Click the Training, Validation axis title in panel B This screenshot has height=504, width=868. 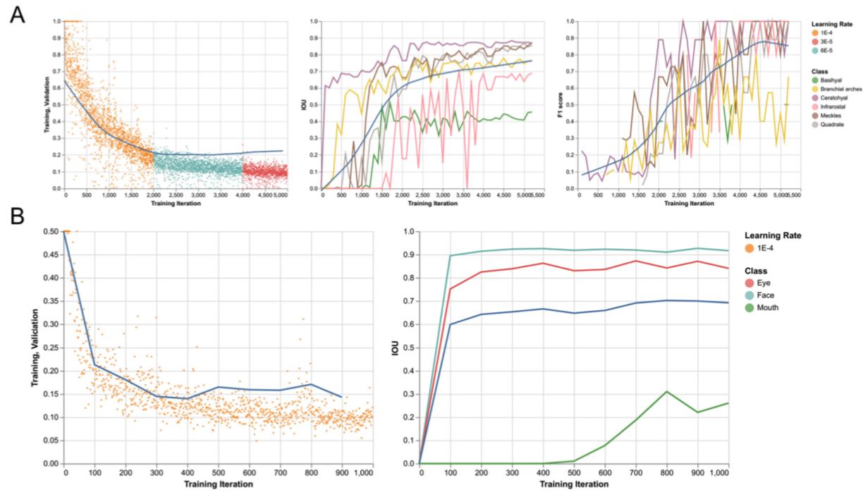(35, 347)
